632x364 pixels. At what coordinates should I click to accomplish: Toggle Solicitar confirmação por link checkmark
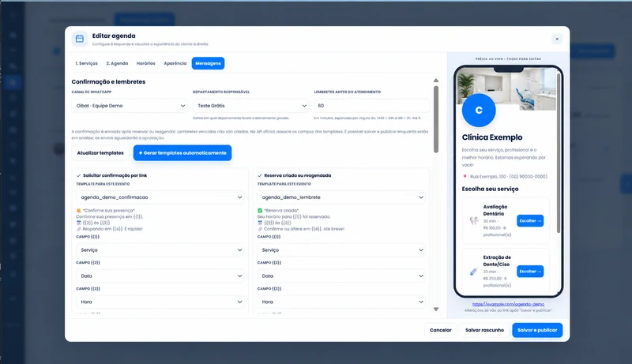coord(78,175)
